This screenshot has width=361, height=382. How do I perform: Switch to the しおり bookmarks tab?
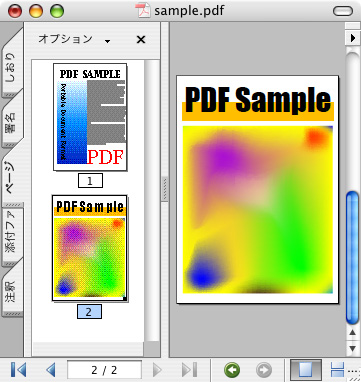click(x=13, y=67)
